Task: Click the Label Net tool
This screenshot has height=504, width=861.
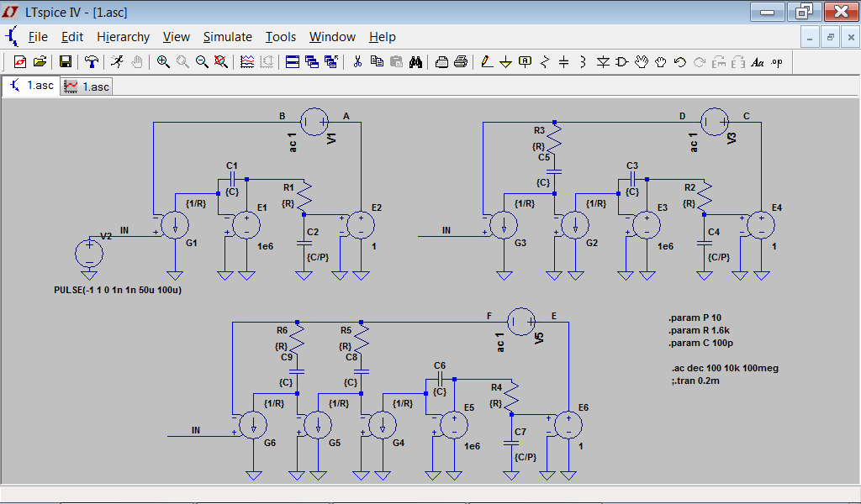Action: (x=526, y=62)
